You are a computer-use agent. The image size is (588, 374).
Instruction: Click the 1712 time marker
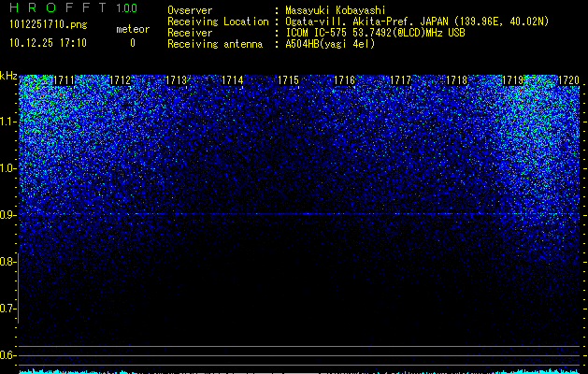click(x=120, y=79)
